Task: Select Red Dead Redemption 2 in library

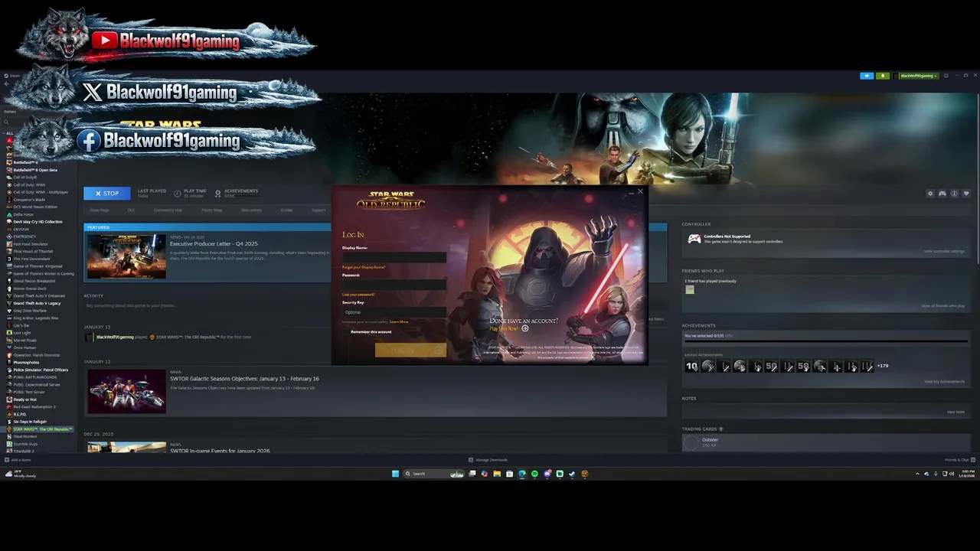Action: [34, 406]
